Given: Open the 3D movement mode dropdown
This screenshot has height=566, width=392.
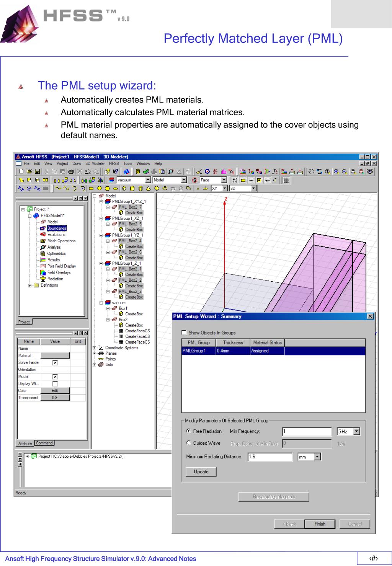Looking at the screenshot, I should (254, 189).
